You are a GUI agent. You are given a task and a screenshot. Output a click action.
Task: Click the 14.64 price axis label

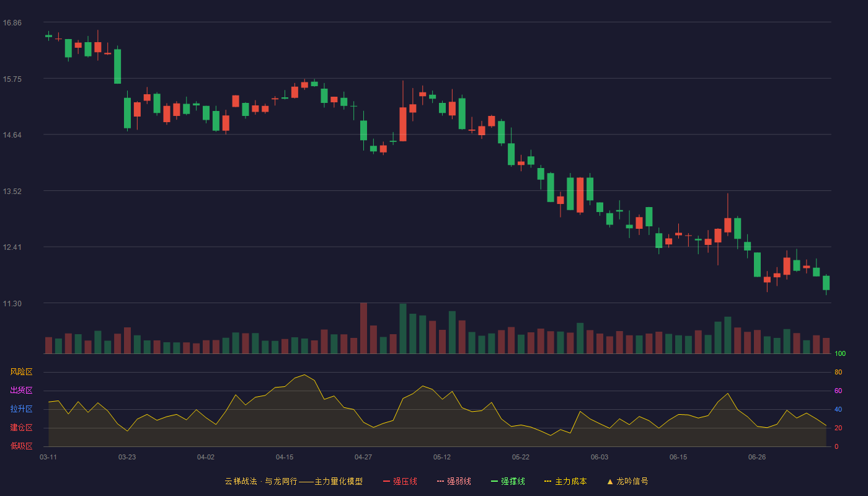click(x=12, y=135)
